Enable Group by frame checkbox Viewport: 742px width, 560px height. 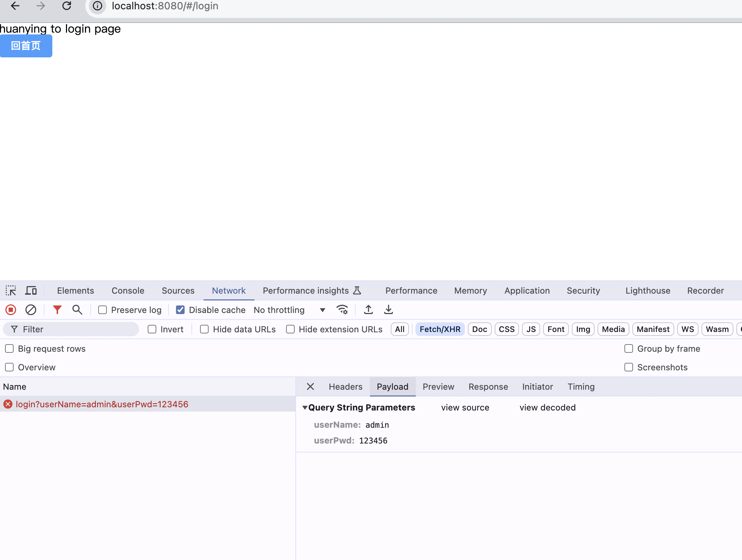click(x=629, y=348)
